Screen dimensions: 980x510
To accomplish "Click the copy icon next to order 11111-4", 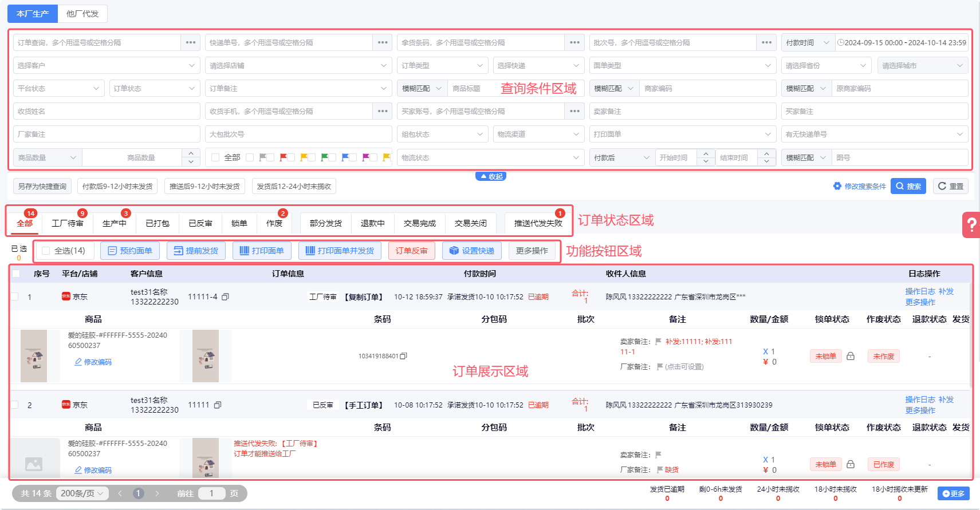I will tap(225, 296).
